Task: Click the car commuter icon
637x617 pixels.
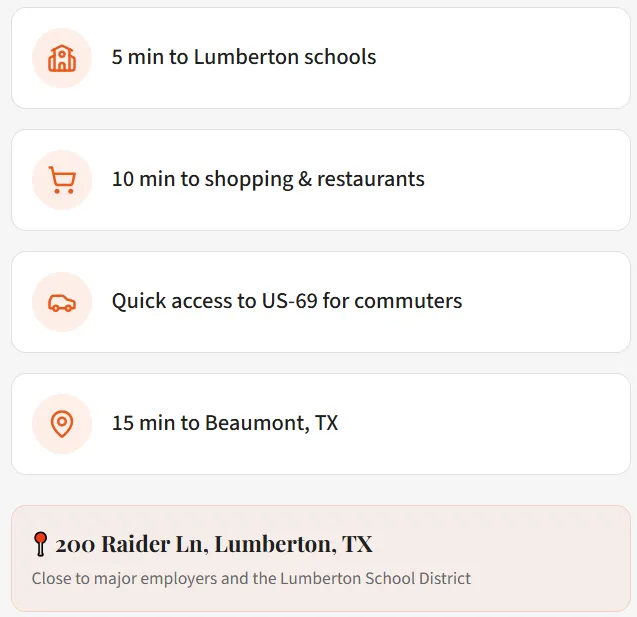Action: 62,302
